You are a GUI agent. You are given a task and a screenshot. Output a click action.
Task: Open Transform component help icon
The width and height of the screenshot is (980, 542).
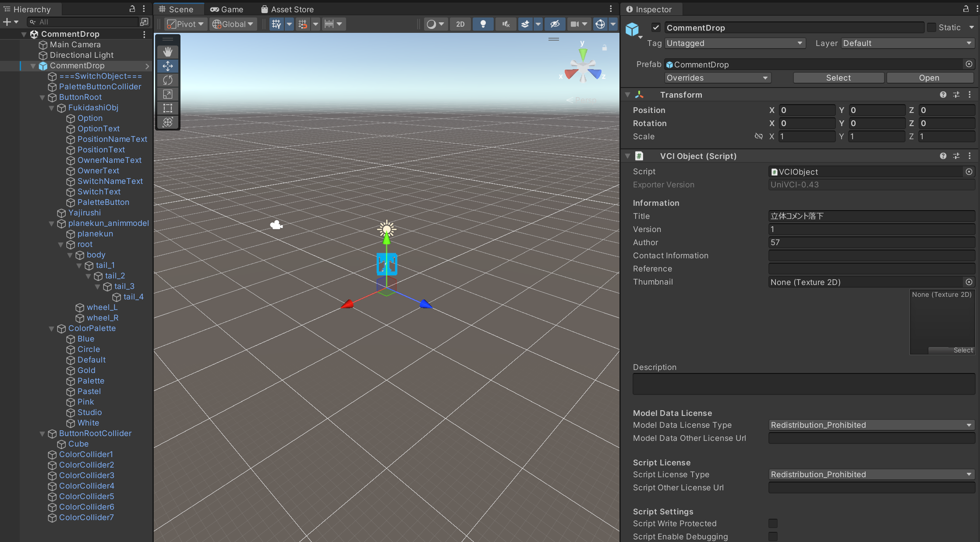[943, 95]
